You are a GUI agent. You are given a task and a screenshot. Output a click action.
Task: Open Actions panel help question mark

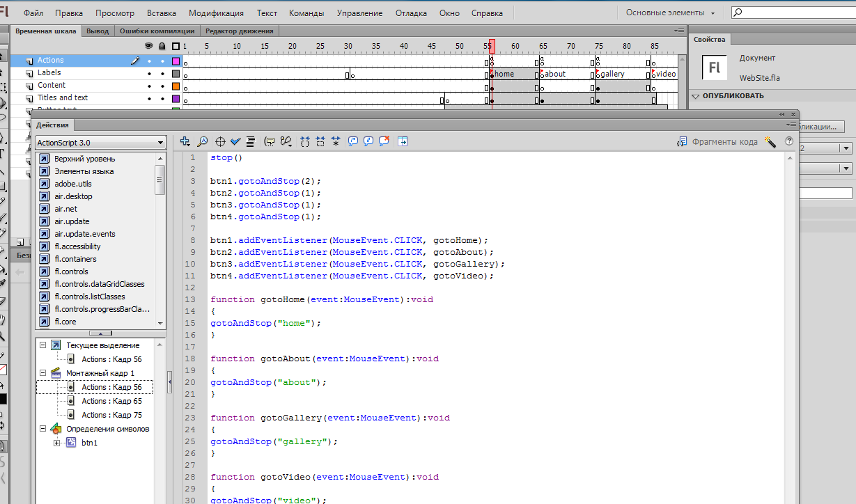[x=789, y=141]
